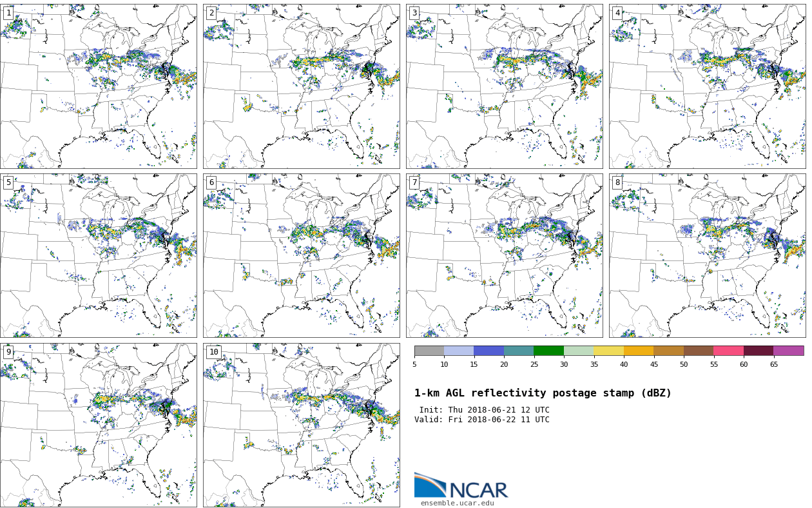Pick the pink 55–60 dBZ swatch
Screen dimensions: 812x508
pos(728,351)
